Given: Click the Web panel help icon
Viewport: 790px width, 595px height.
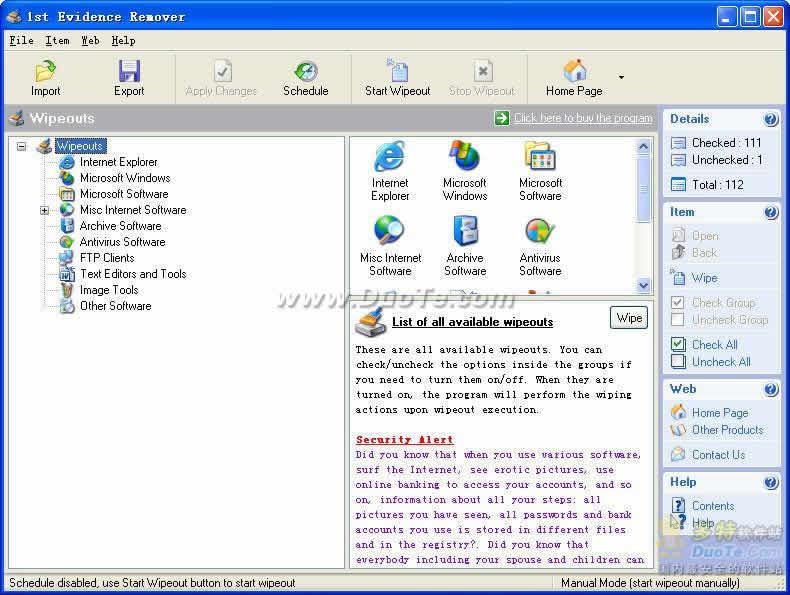Looking at the screenshot, I should [x=770, y=389].
